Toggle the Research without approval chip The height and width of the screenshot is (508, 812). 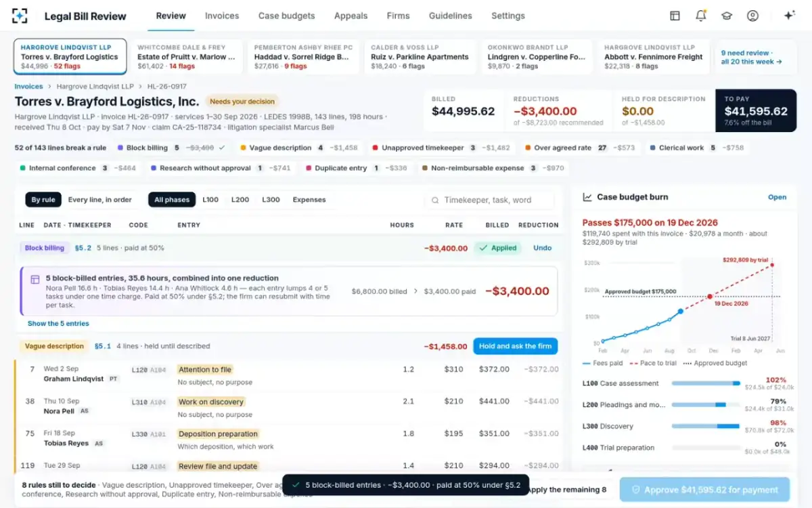click(220, 168)
